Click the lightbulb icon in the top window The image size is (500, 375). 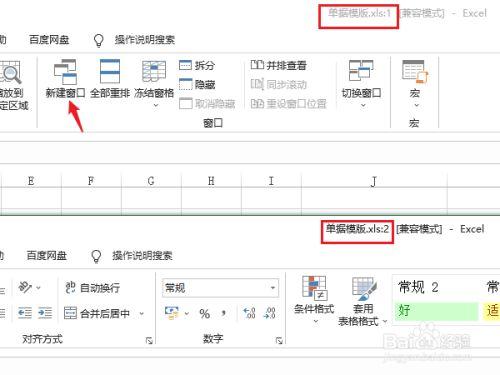99,40
